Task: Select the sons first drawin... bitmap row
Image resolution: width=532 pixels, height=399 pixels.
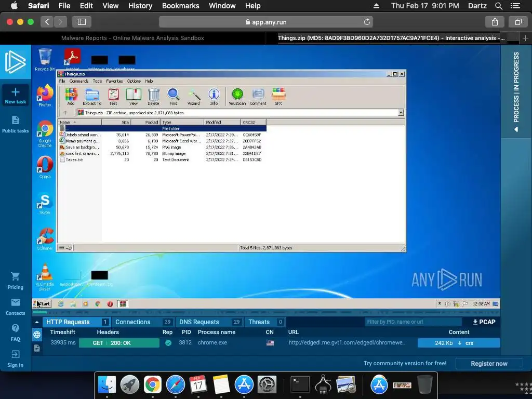Action: [x=162, y=154]
